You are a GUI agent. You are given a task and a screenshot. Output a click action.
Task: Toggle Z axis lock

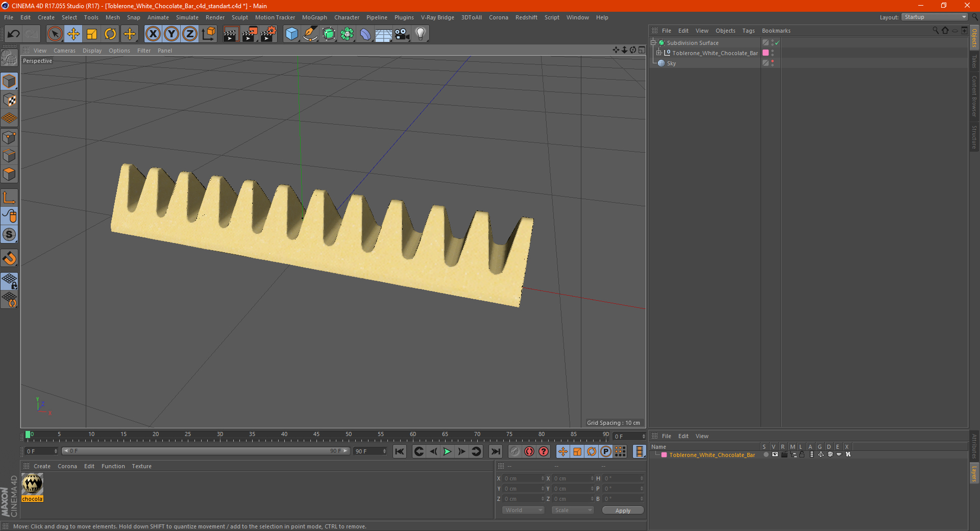190,34
